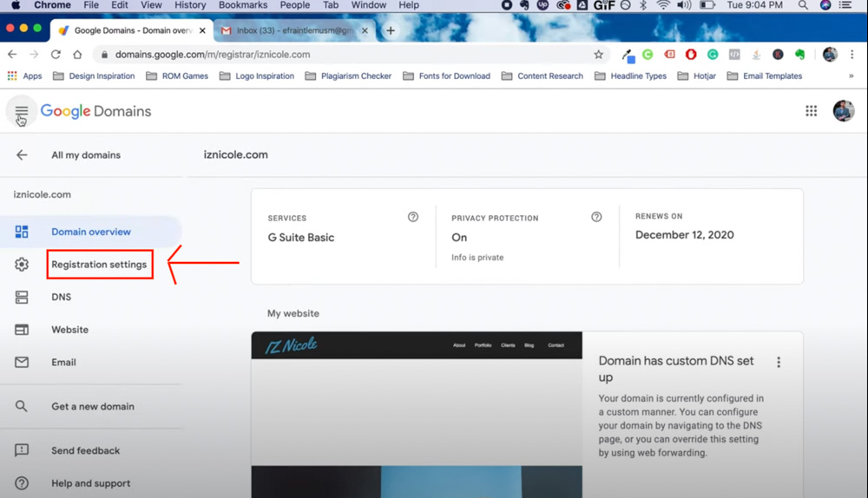
Task: Open the hamburger main menu
Action: tap(21, 111)
